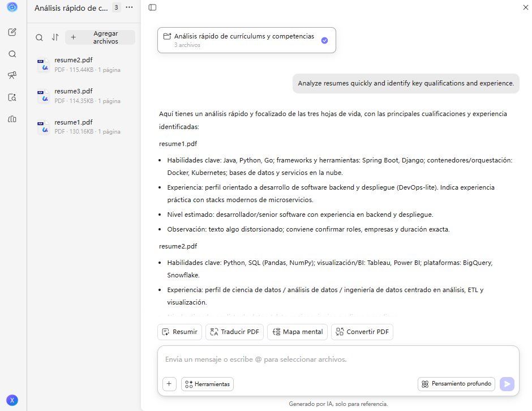Run the Resumir quick action

[x=179, y=332]
